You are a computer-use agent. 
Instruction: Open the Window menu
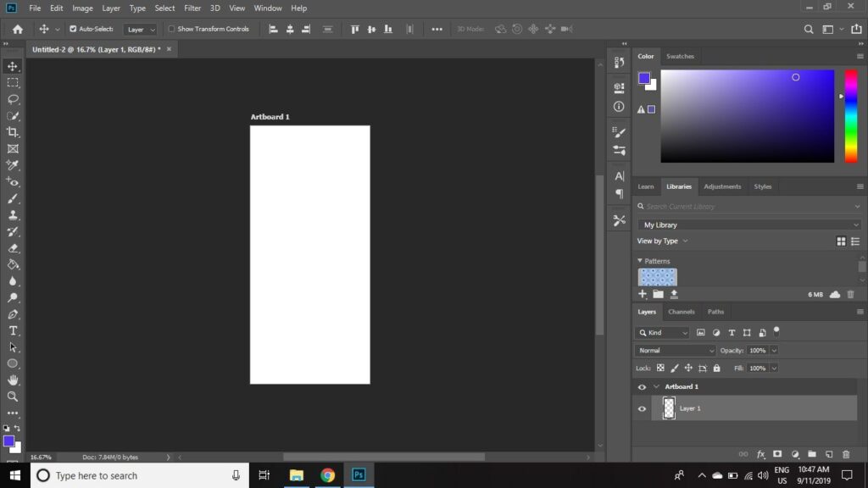[268, 8]
